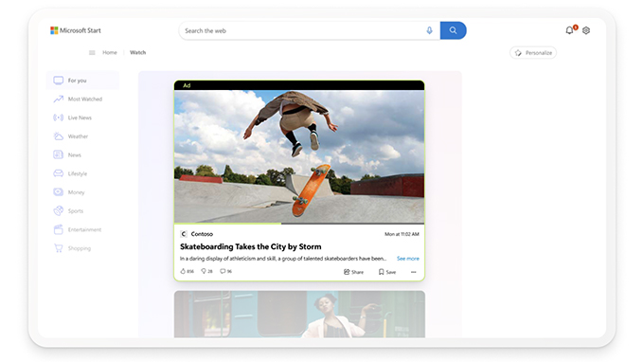Open the settings gear icon
Image resolution: width=644 pixels, height=362 pixels.
[586, 30]
